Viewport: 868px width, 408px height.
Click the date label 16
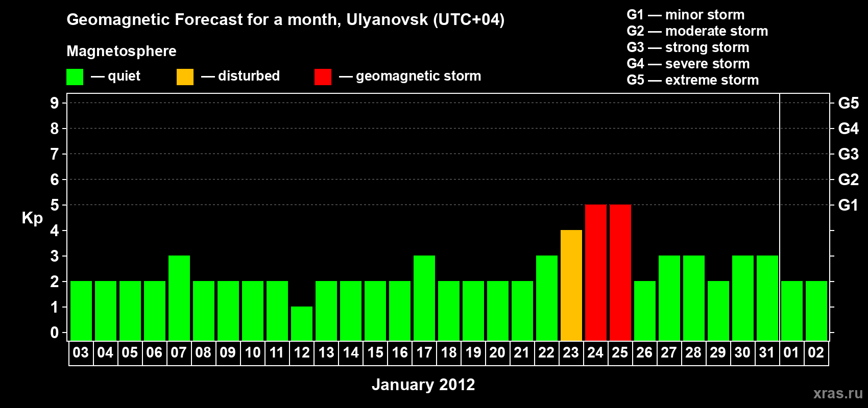(400, 352)
